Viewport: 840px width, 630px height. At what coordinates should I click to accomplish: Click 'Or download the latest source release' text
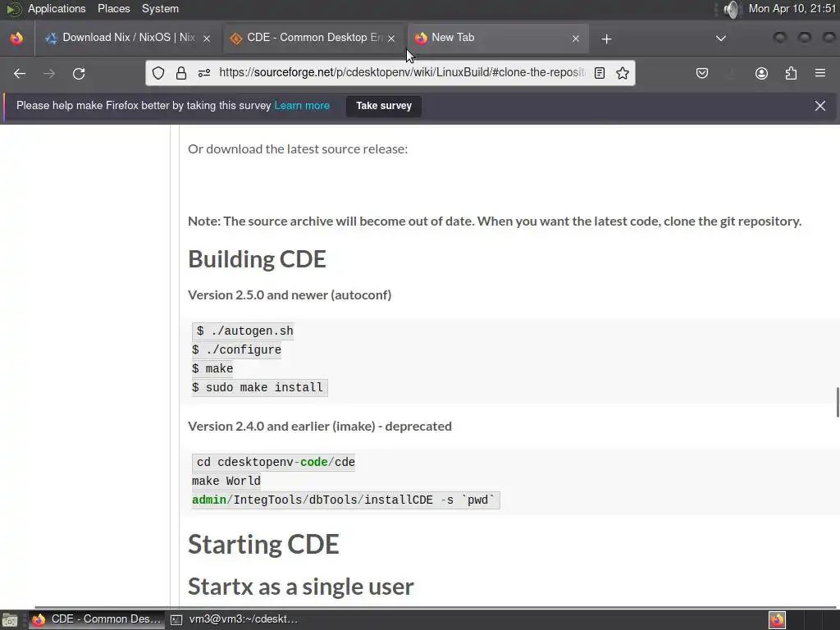click(x=298, y=149)
